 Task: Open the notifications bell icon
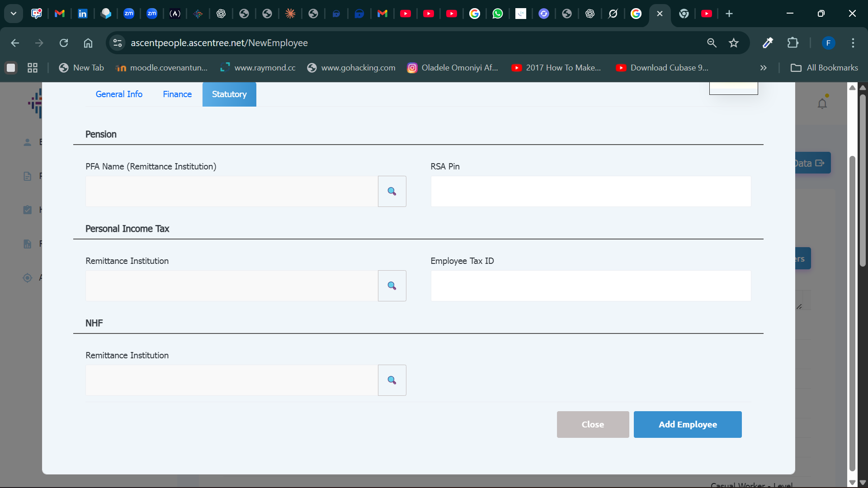pos(822,104)
